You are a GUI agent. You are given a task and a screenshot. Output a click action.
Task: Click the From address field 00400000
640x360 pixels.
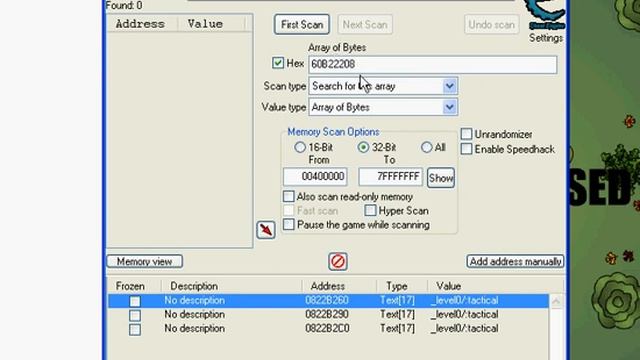point(315,176)
